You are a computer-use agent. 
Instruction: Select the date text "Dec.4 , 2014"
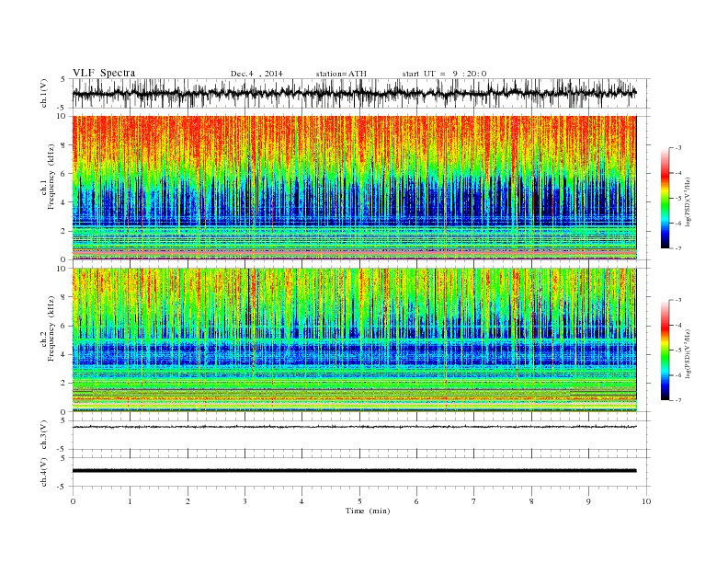point(256,74)
